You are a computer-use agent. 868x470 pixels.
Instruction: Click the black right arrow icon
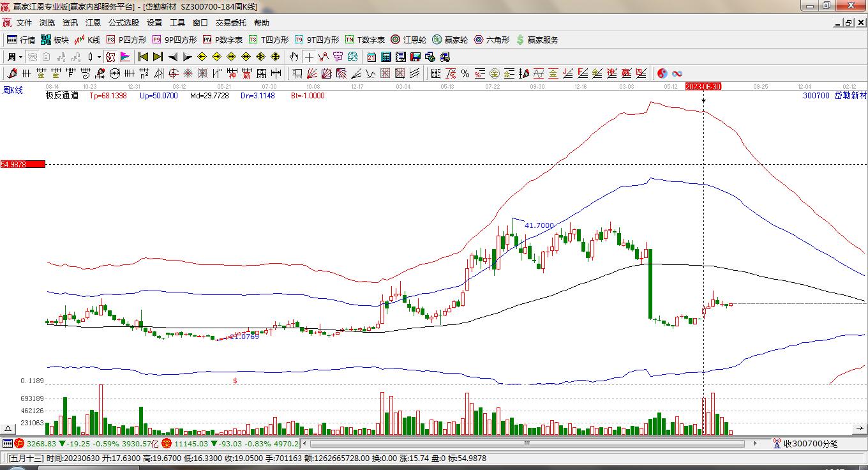(188, 57)
